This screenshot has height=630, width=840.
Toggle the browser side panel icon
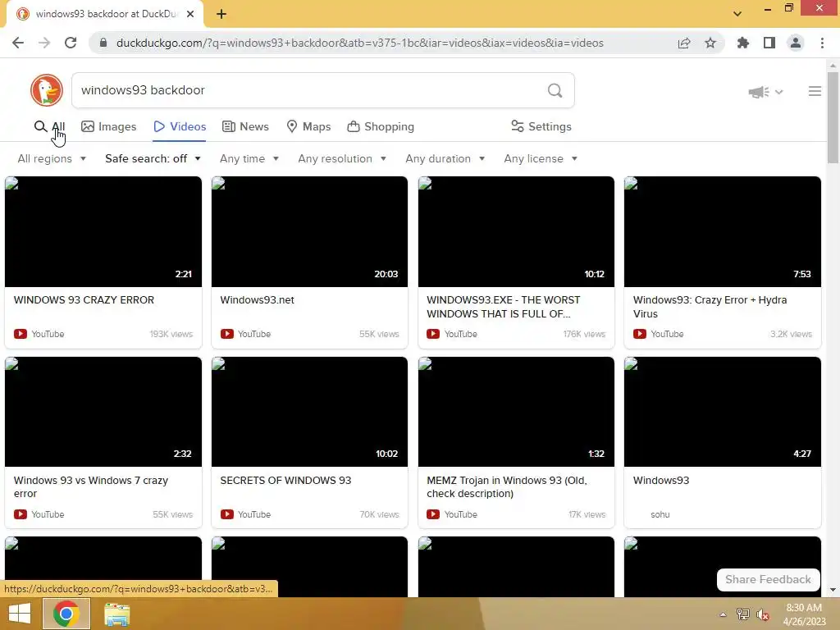click(769, 43)
